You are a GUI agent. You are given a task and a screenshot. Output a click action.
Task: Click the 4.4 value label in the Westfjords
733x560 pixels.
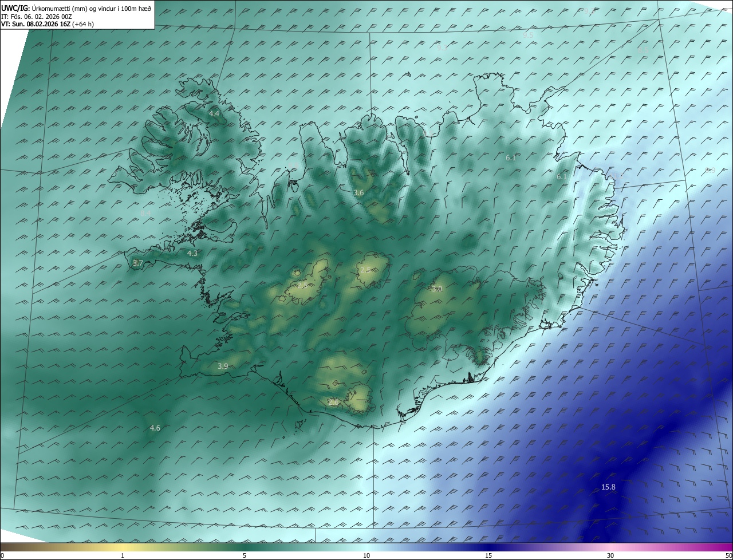214,114
